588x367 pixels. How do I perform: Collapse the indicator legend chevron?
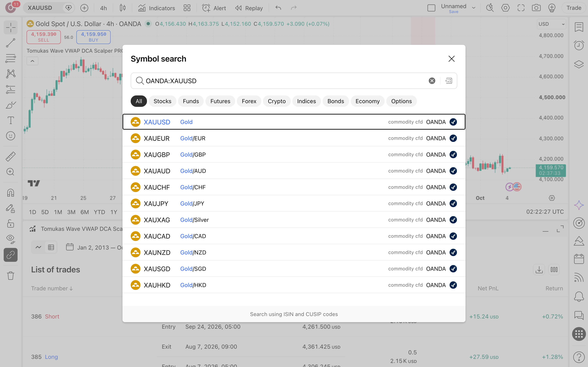pos(32,61)
